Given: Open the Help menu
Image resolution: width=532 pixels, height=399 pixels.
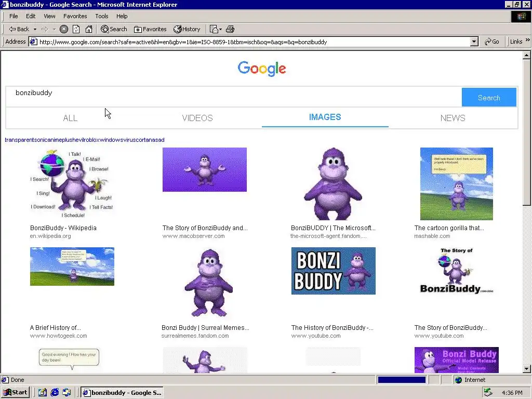Looking at the screenshot, I should click(122, 16).
